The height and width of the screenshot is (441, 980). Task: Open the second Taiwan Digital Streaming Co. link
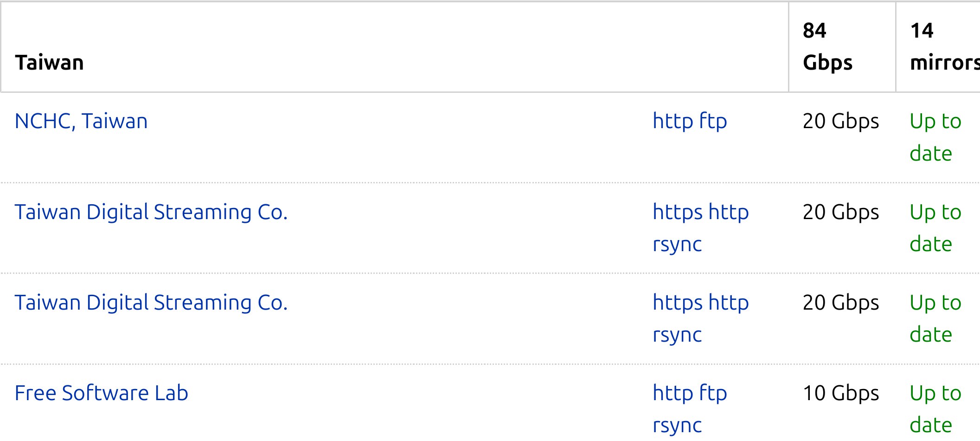[151, 303]
